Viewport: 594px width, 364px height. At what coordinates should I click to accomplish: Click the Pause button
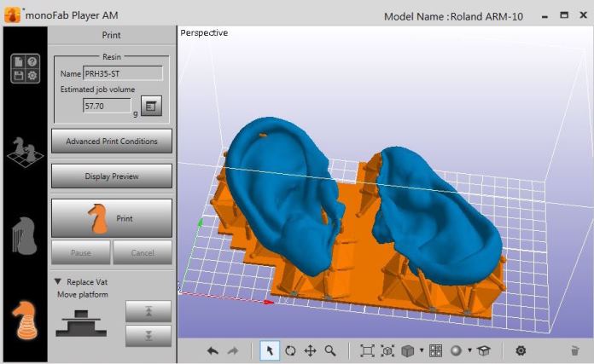pos(81,252)
